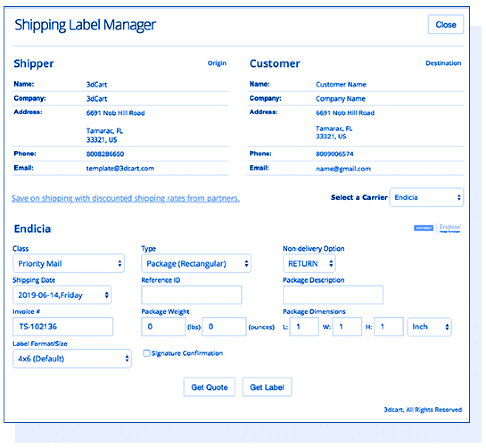Expand the Class dropdown showing Priority Mail
Image resolution: width=486 pixels, height=448 pixels.
tap(69, 264)
